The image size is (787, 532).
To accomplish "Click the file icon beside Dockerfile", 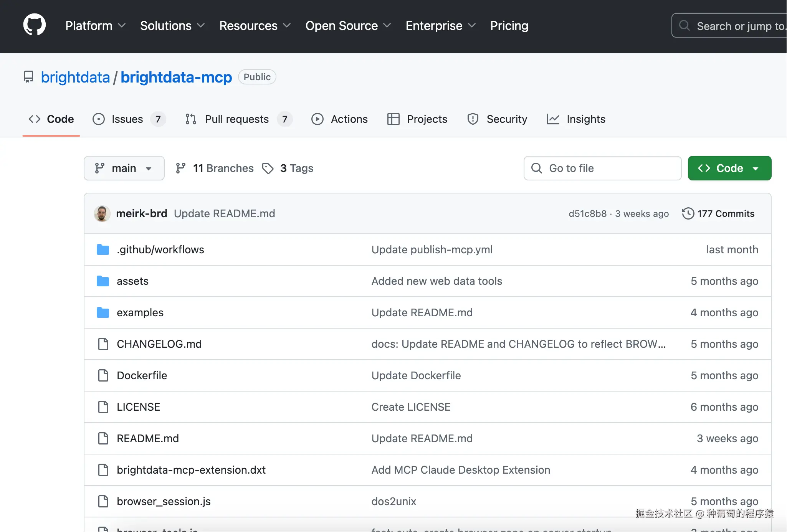I will (103, 375).
